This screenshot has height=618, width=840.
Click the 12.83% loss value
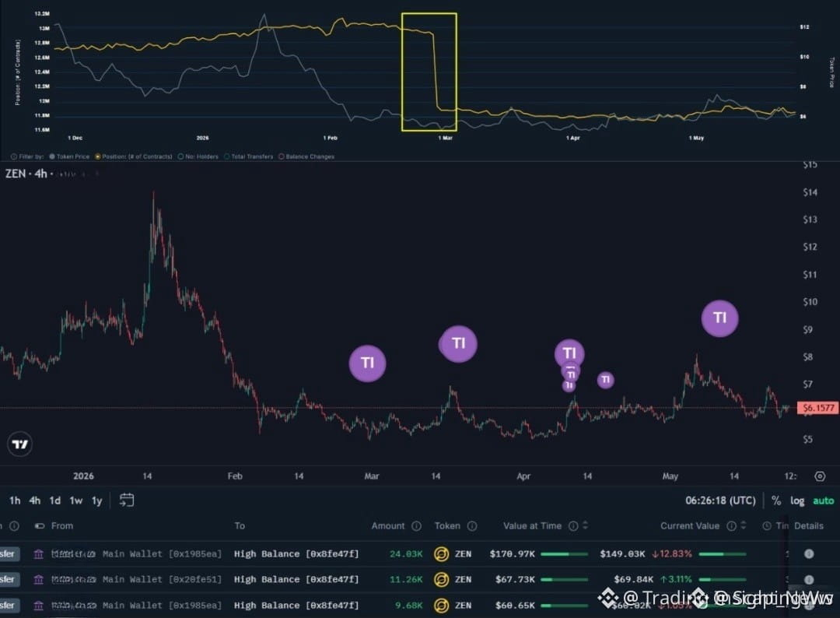click(x=672, y=553)
